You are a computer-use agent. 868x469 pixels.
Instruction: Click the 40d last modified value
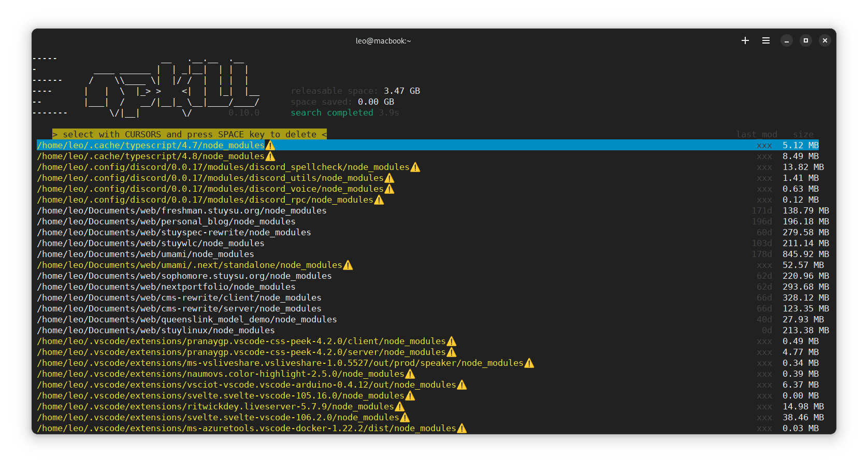pos(764,320)
